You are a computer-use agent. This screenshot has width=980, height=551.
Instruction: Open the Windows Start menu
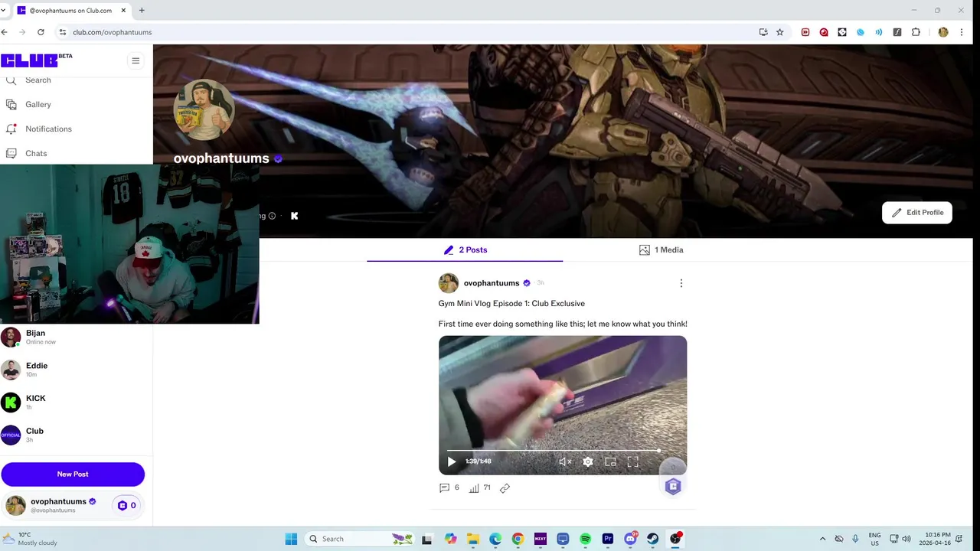(x=291, y=539)
